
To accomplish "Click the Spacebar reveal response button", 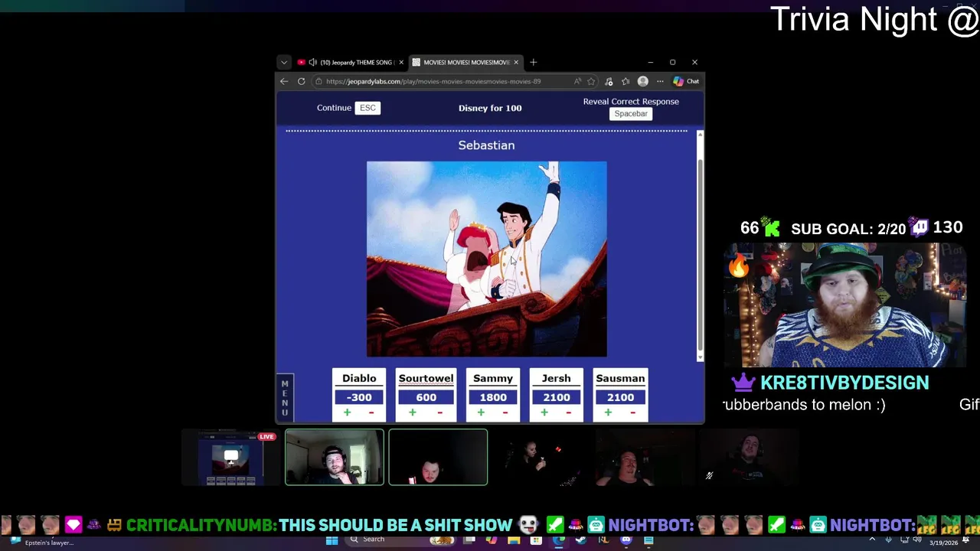I will 631,114.
